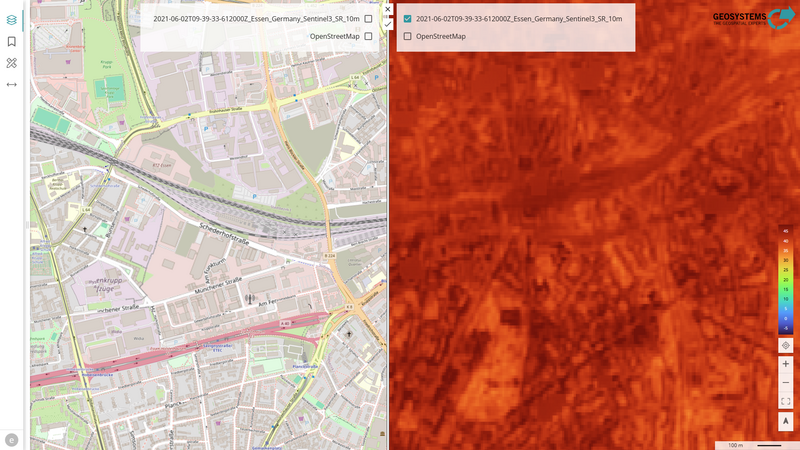
Task: Uncheck Sentinel3 layer in the right panel
Action: [x=407, y=19]
